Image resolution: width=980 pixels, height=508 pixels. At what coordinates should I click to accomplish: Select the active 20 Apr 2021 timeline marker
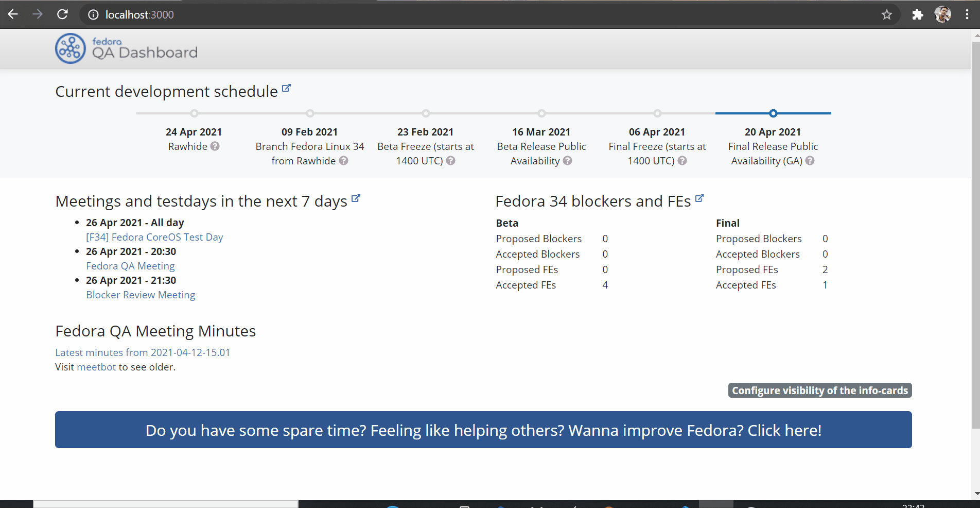pyautogui.click(x=773, y=113)
